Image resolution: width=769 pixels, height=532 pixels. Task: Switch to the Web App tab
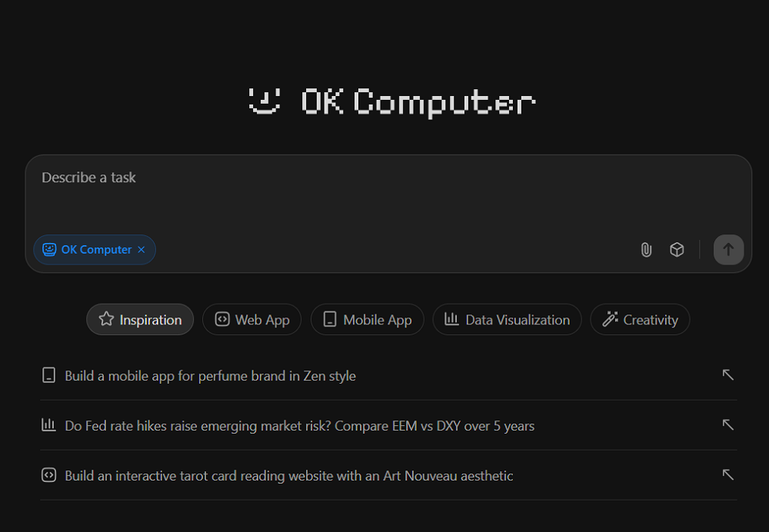coord(252,320)
